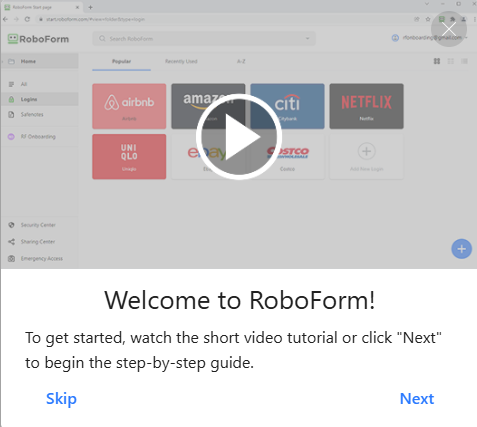Play the RoboForm tutorial video

(x=239, y=136)
